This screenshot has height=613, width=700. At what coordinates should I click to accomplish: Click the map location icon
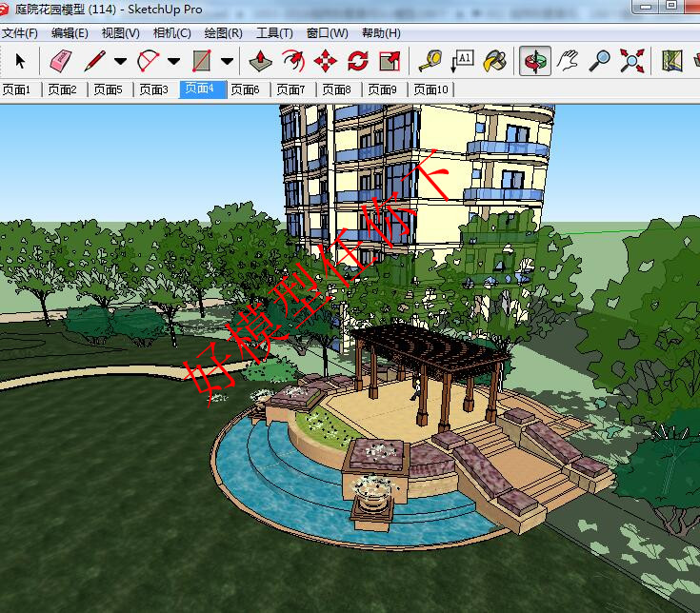[x=671, y=61]
